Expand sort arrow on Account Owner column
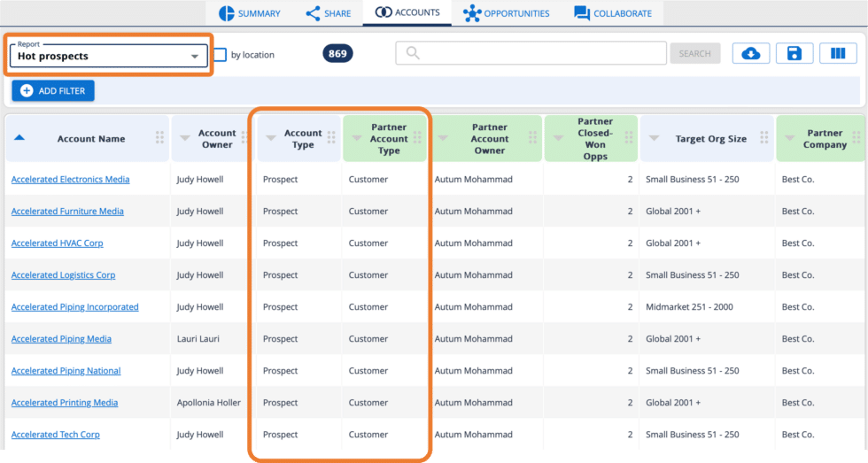Viewport: 868px width, 463px height. pyautogui.click(x=185, y=138)
